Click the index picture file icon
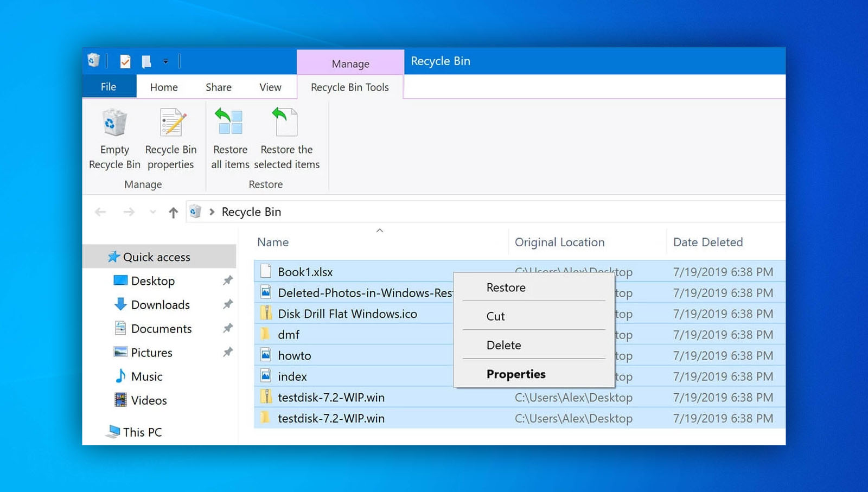 (266, 375)
